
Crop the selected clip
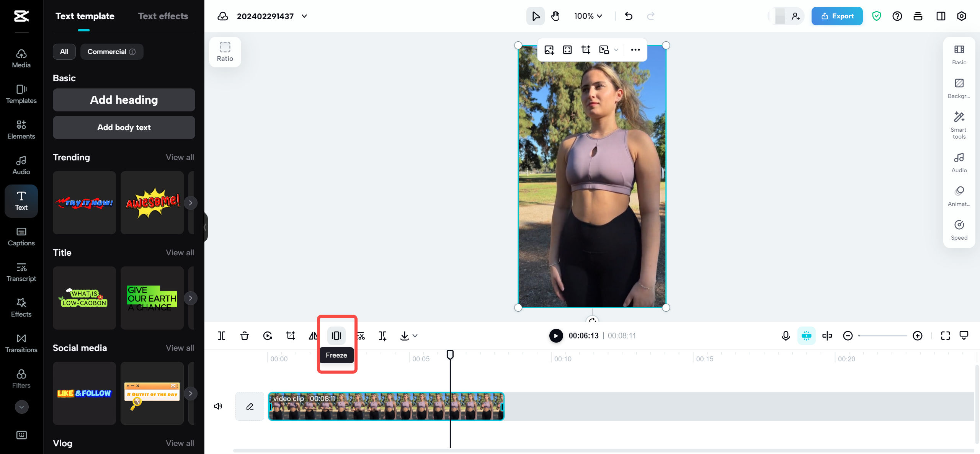coord(291,336)
